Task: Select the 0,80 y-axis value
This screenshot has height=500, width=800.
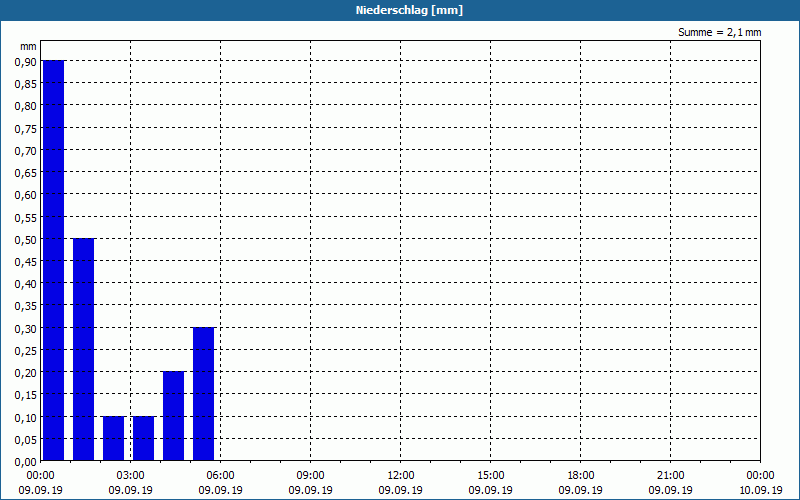Action: coord(26,106)
